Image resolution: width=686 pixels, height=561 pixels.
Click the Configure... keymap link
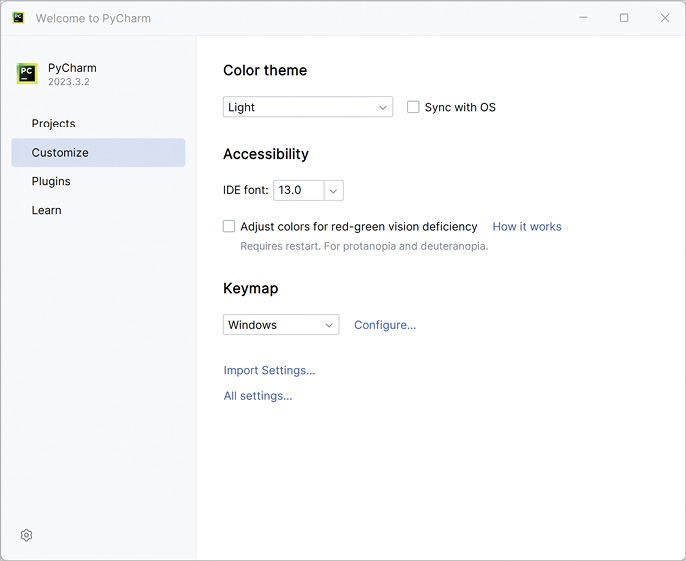point(385,325)
